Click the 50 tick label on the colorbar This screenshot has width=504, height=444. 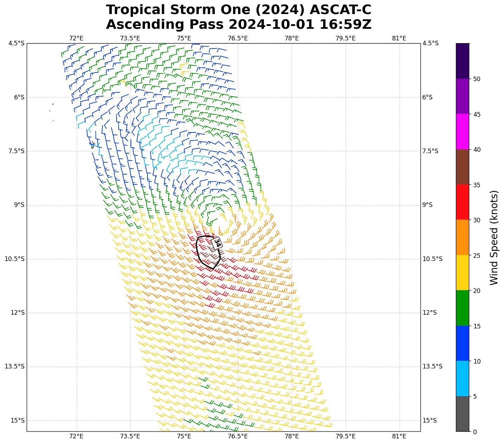477,79
